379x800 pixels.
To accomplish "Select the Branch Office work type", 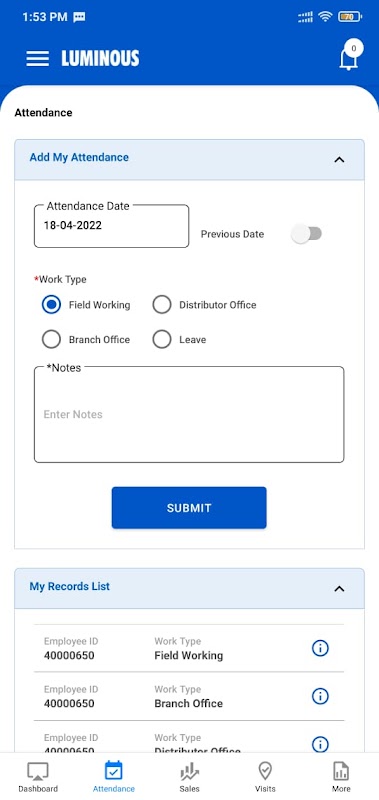I will coord(52,340).
